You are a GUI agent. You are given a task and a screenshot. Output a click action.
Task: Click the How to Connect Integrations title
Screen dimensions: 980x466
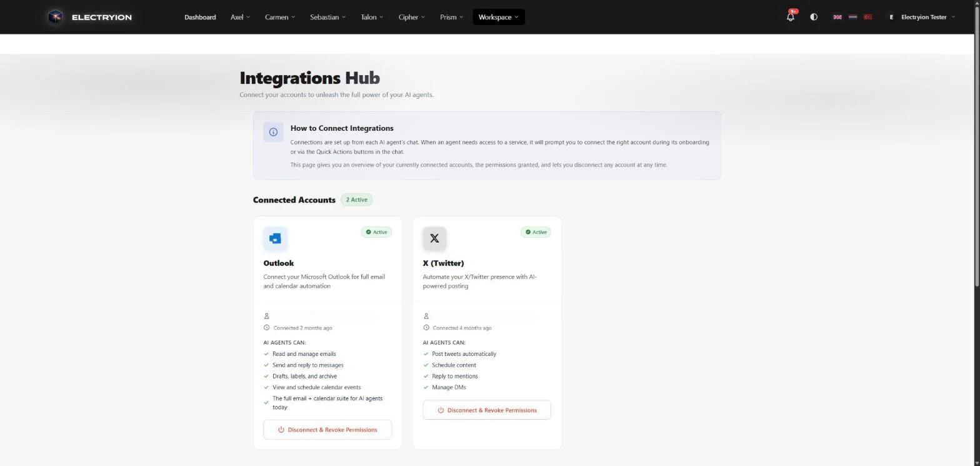tap(342, 128)
